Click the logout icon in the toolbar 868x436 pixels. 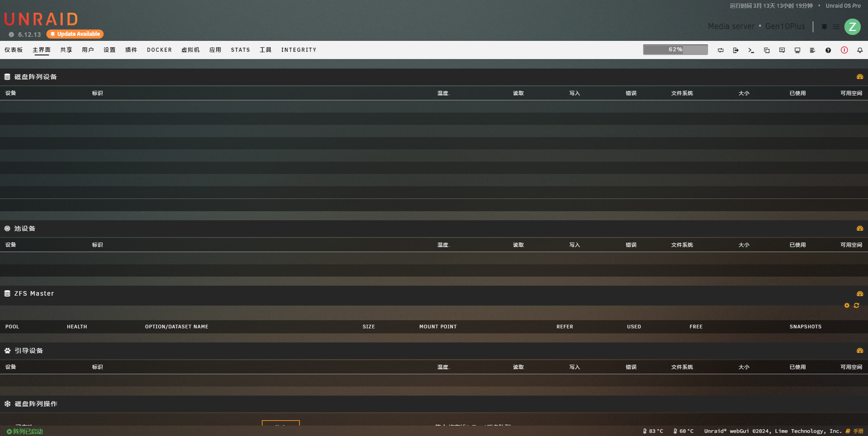[736, 50]
